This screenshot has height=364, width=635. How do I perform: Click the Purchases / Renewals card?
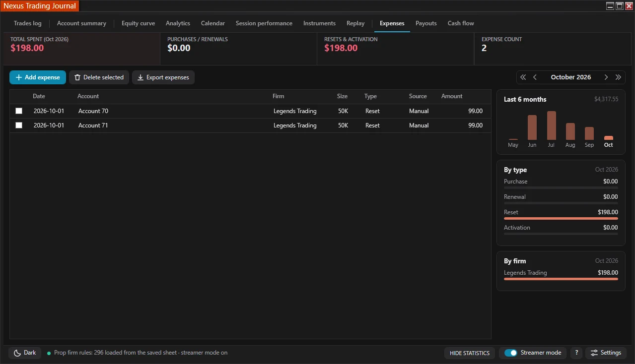click(238, 49)
